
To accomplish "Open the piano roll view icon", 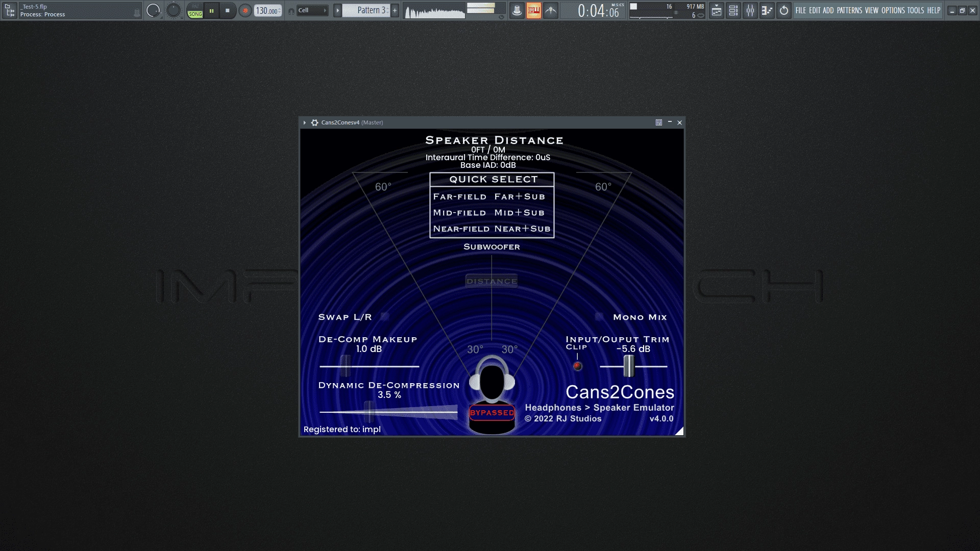I will tap(767, 10).
